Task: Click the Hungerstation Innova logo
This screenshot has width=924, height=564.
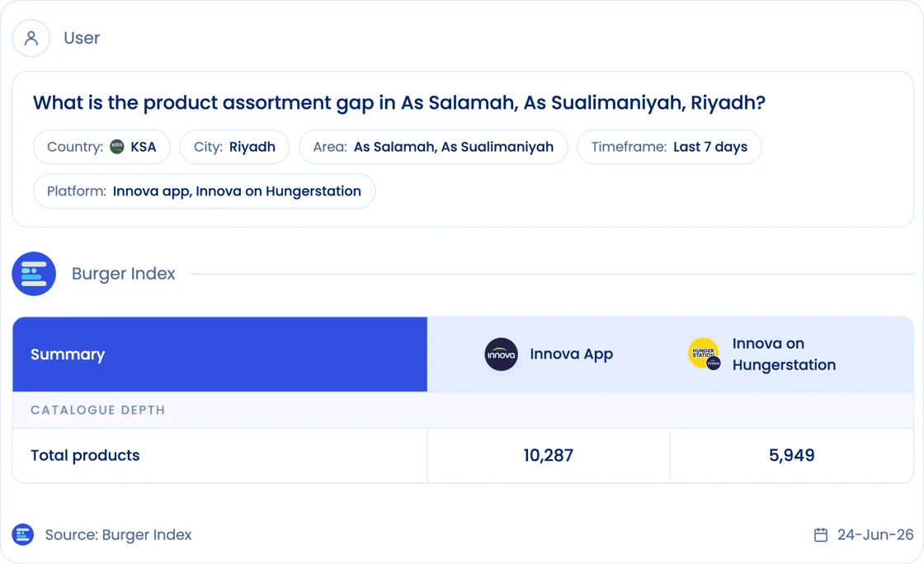Action: (x=705, y=355)
